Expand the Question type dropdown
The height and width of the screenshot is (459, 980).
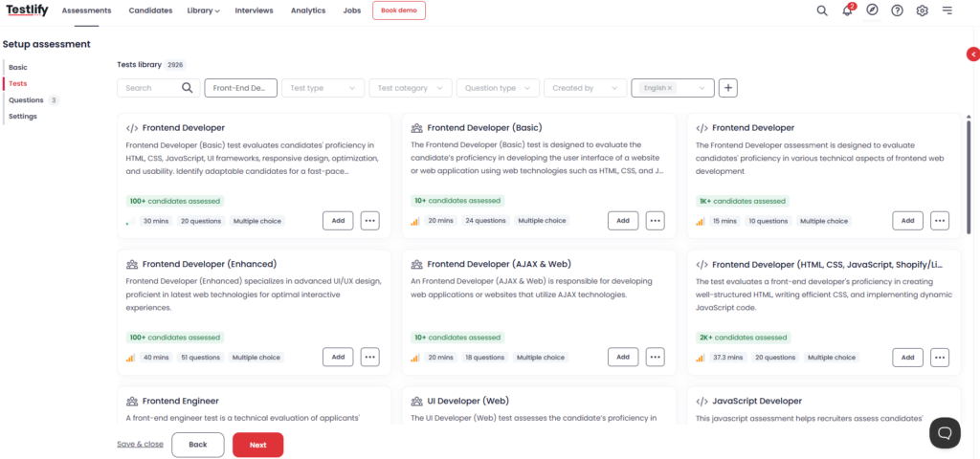(498, 88)
